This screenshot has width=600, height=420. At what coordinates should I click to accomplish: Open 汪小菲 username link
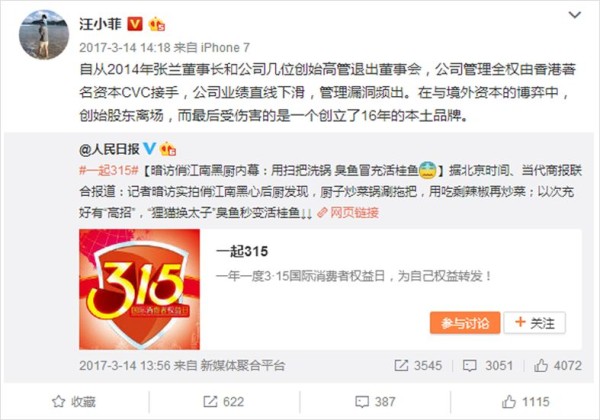(100, 24)
